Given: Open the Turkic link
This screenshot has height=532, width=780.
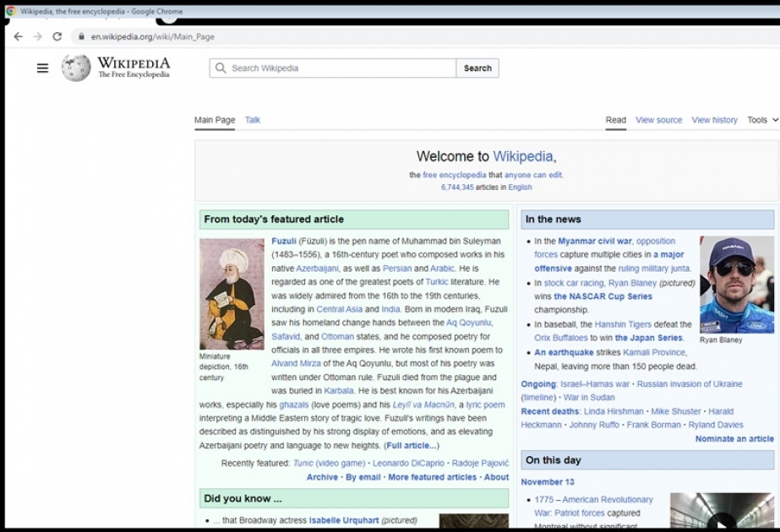Looking at the screenshot, I should [437, 282].
